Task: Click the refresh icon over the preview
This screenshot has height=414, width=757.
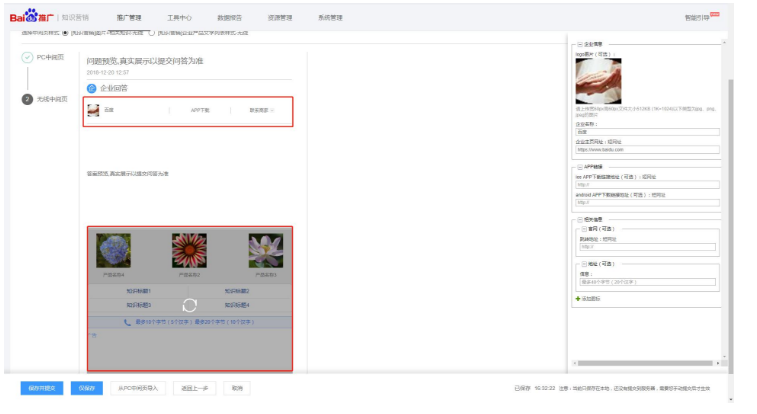Action: tap(190, 305)
